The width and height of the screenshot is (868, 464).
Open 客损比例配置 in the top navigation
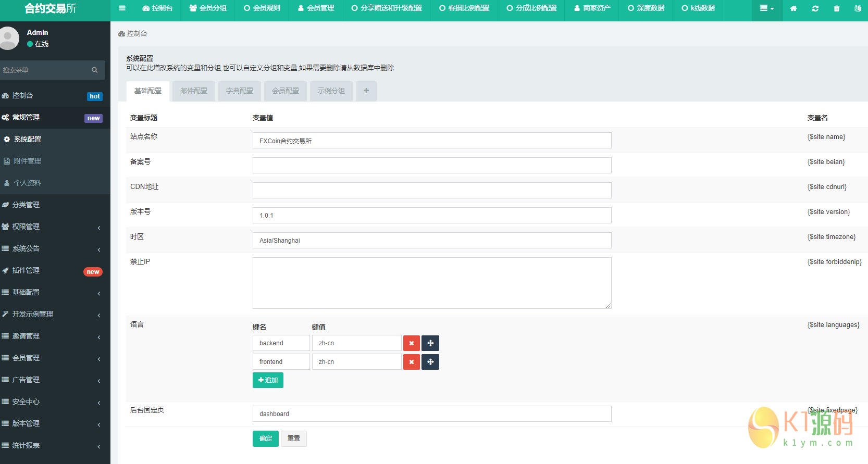(x=464, y=8)
